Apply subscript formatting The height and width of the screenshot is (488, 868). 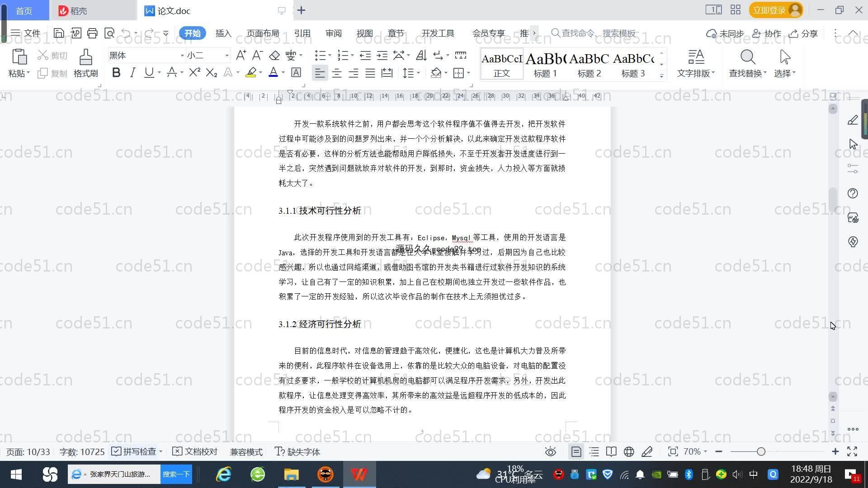point(211,72)
